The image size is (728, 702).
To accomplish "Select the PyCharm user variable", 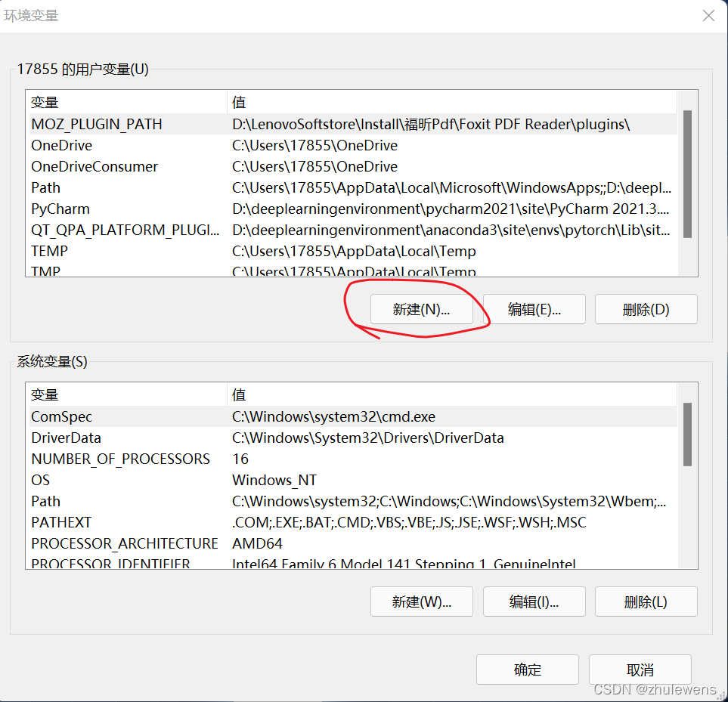I will click(x=353, y=209).
